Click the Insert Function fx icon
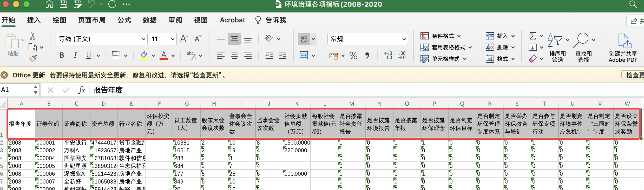The height and width of the screenshot is (190, 644). 82,90
